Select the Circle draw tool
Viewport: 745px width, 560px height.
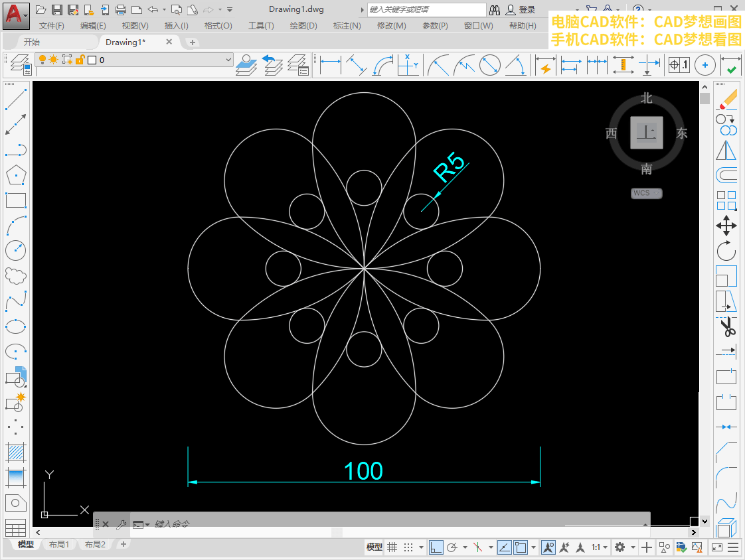[16, 250]
